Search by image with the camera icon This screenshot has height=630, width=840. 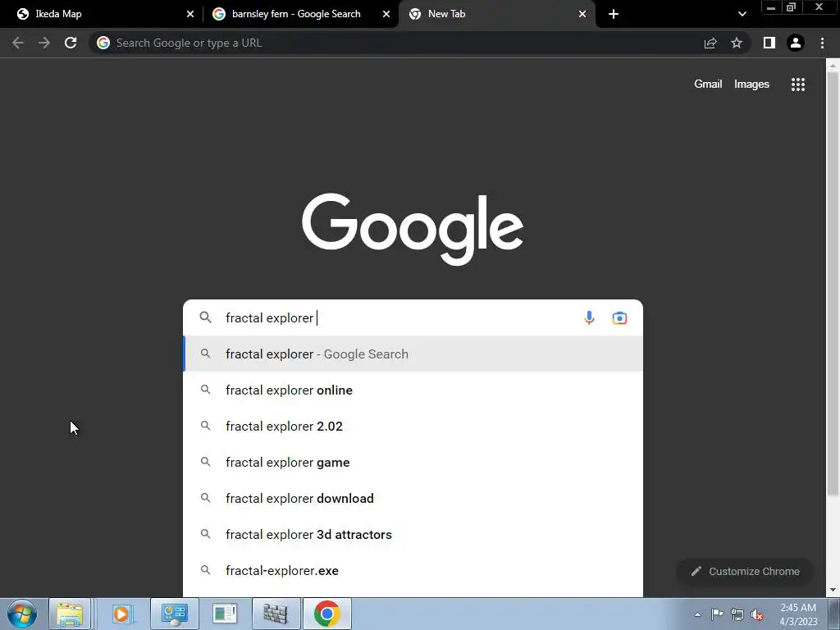619,317
